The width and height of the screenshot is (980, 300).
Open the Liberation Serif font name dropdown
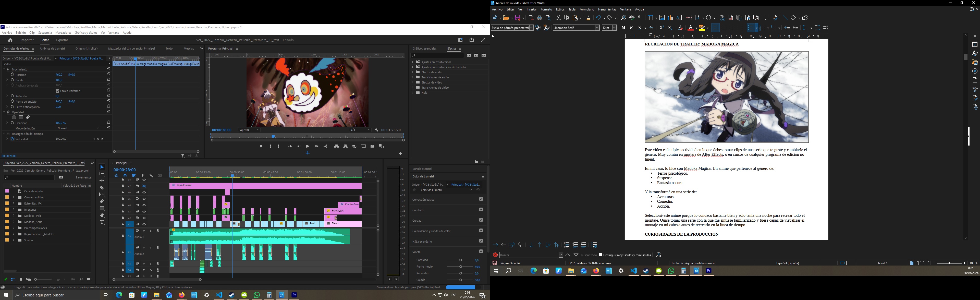coord(597,28)
